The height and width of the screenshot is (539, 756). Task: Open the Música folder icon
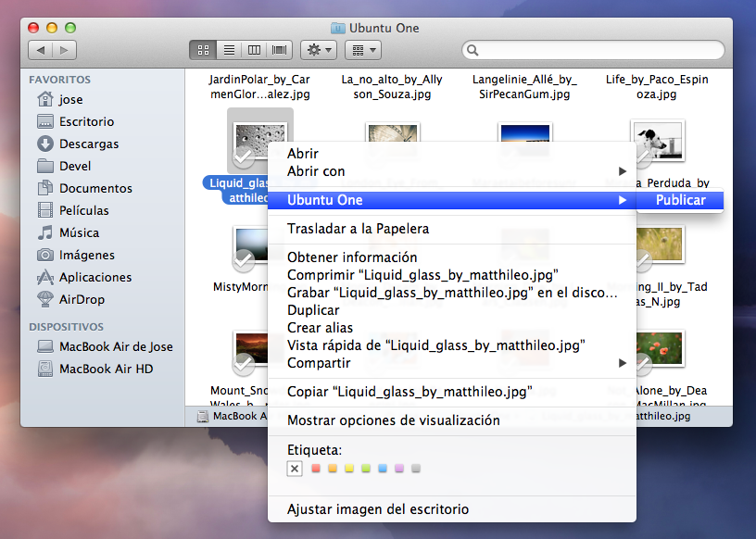(x=45, y=232)
